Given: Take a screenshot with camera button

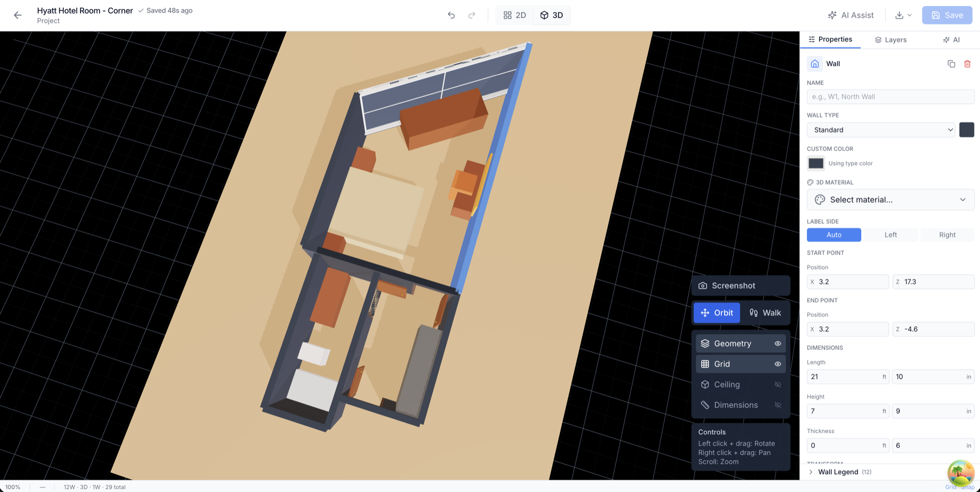Looking at the screenshot, I should (x=740, y=286).
